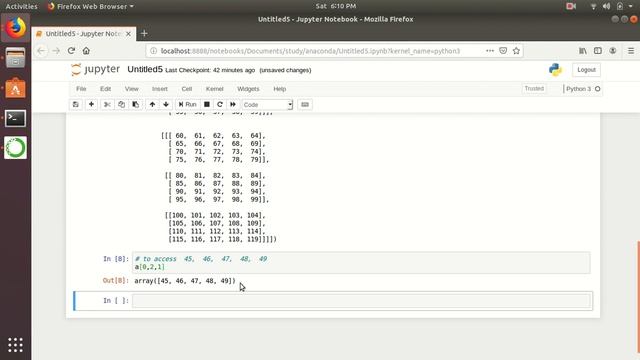Viewport: 640px width, 360px height.
Task: Click the Python logo icon
Action: pos(555,70)
